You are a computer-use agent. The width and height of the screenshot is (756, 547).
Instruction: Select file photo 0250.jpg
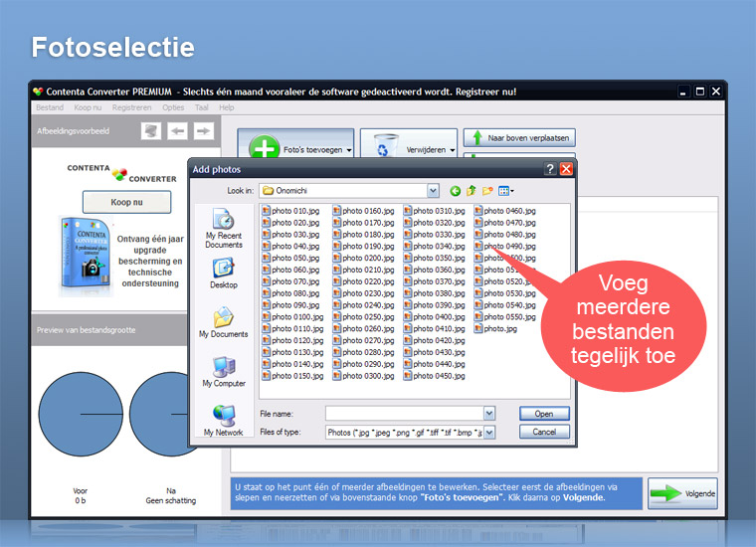[x=363, y=316]
